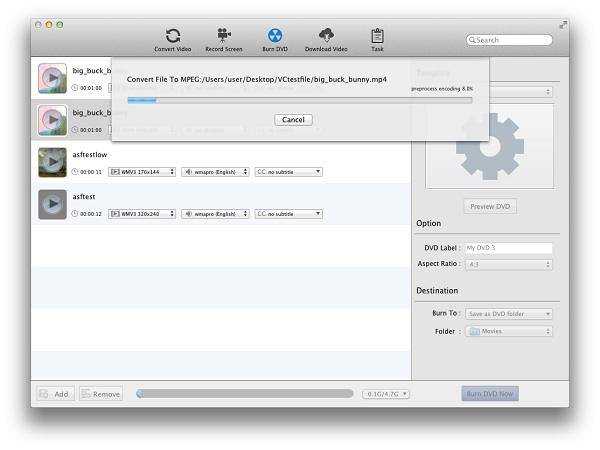
Task: Click the preprocess encoding progress bar
Action: point(300,100)
